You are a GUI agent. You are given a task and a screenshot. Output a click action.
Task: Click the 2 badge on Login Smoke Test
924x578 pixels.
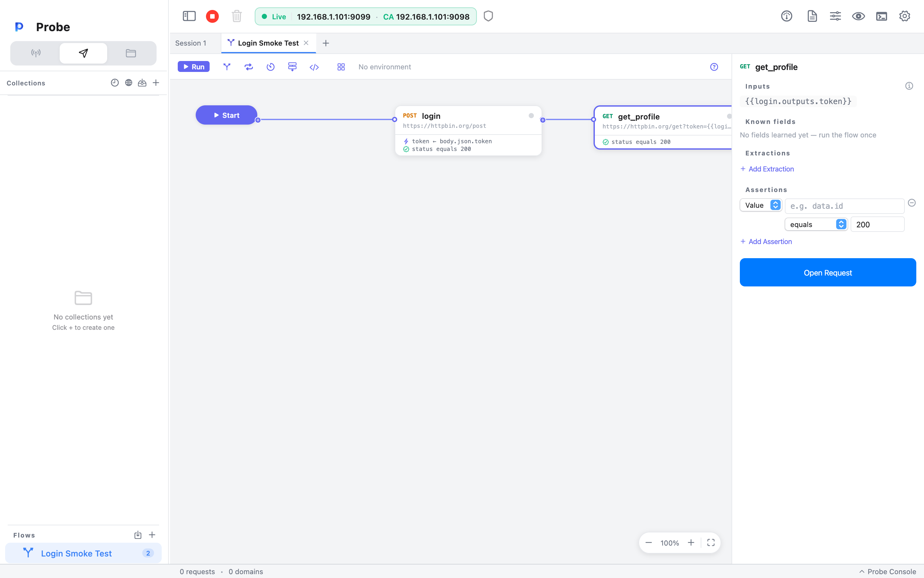tap(148, 553)
